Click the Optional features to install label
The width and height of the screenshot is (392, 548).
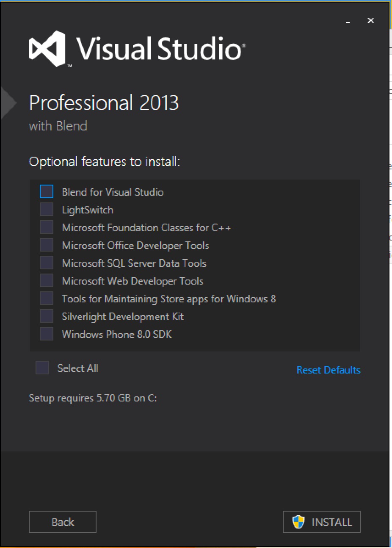[x=104, y=162]
